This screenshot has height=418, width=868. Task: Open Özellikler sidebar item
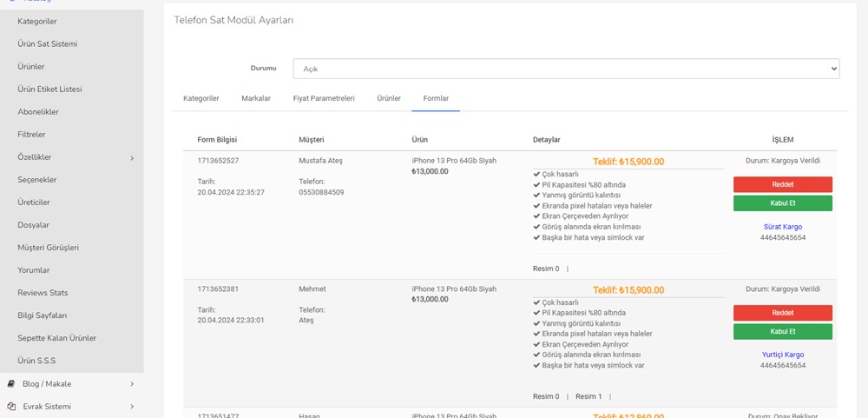[35, 157]
